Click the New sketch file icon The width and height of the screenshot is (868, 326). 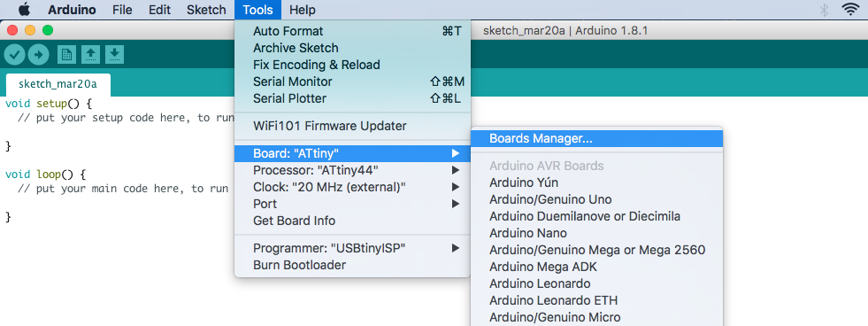click(67, 54)
